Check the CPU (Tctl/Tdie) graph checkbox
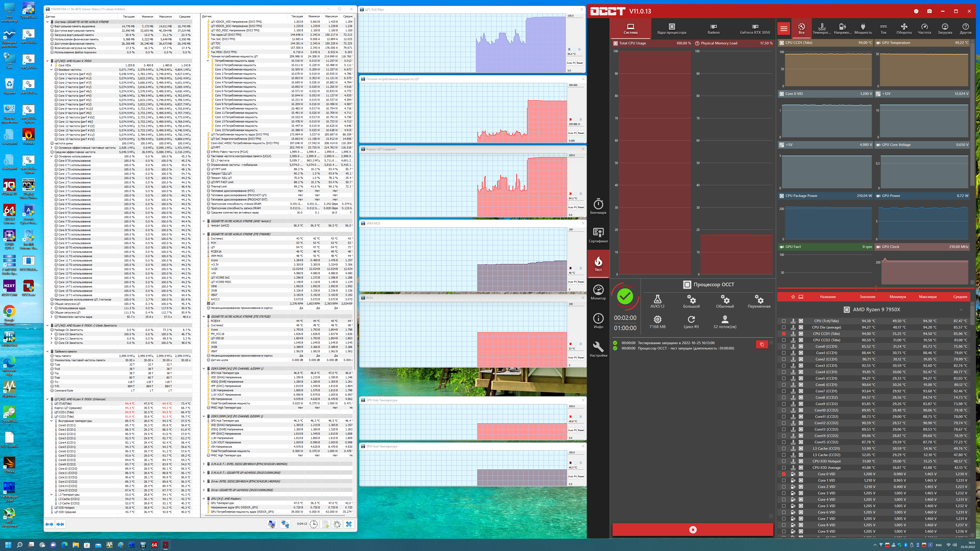The height and width of the screenshot is (551, 980). point(784,321)
